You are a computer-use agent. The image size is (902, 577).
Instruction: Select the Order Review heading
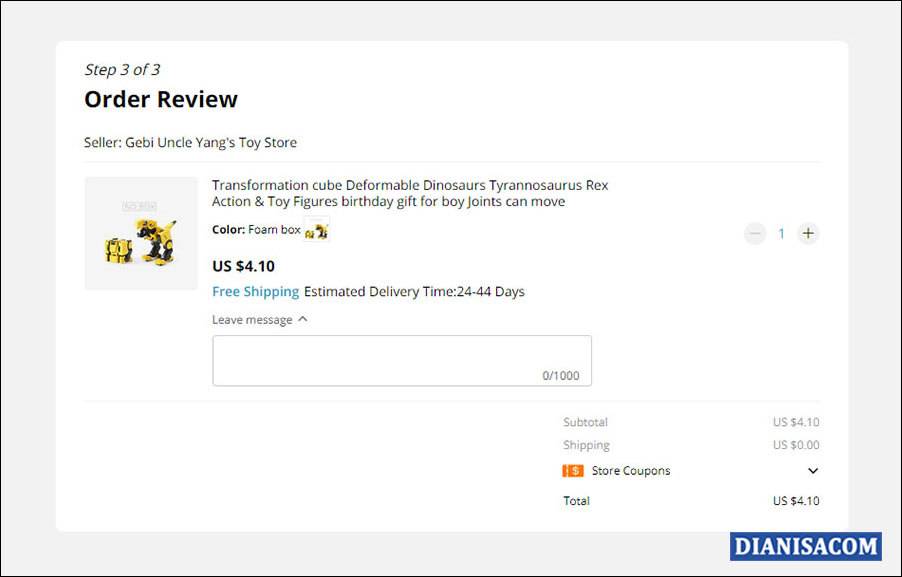click(161, 99)
